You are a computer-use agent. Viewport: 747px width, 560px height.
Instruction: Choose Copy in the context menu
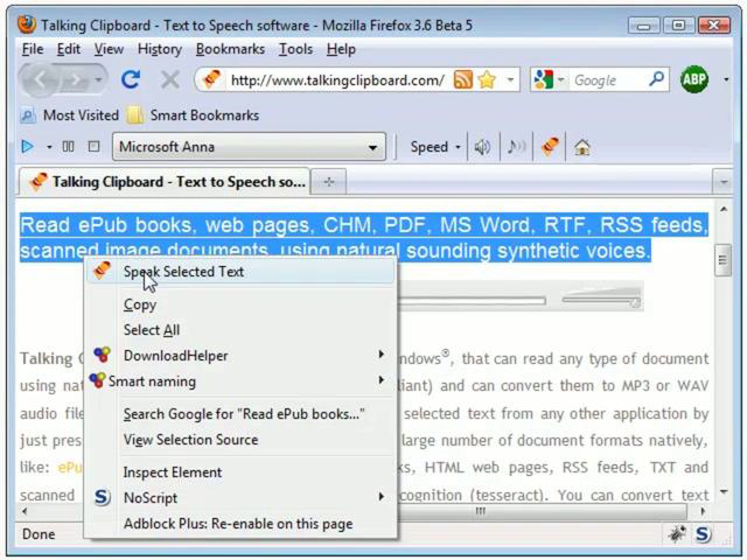(x=241, y=305)
